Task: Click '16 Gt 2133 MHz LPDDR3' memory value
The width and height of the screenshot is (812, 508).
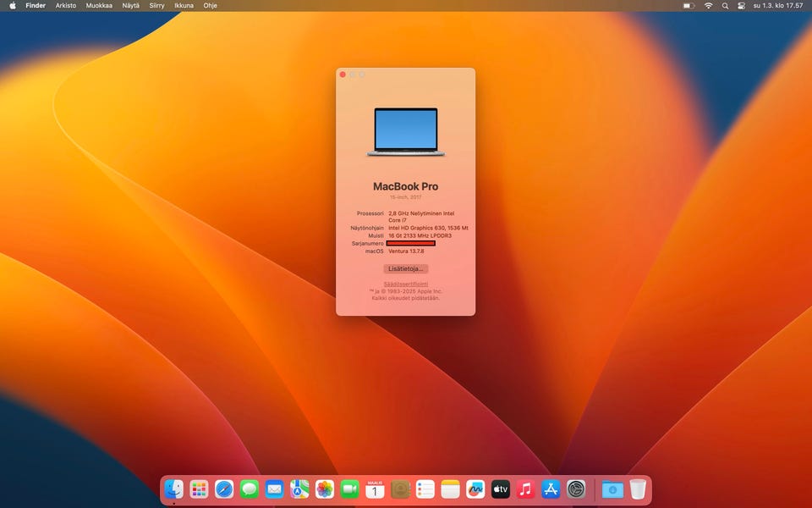Action: click(420, 236)
